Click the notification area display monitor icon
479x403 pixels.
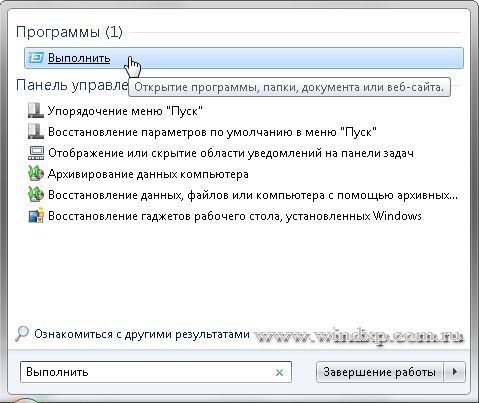[x=36, y=153]
